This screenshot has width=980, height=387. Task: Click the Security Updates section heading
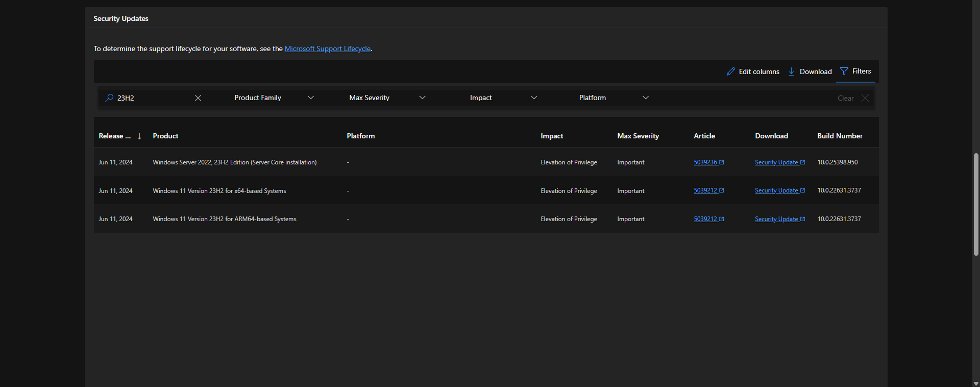(x=121, y=18)
